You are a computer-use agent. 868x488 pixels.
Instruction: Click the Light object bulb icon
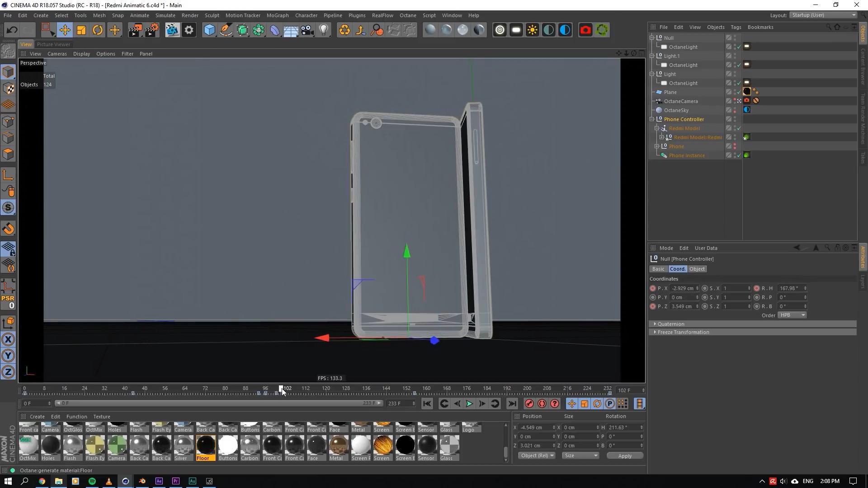coord(324,30)
